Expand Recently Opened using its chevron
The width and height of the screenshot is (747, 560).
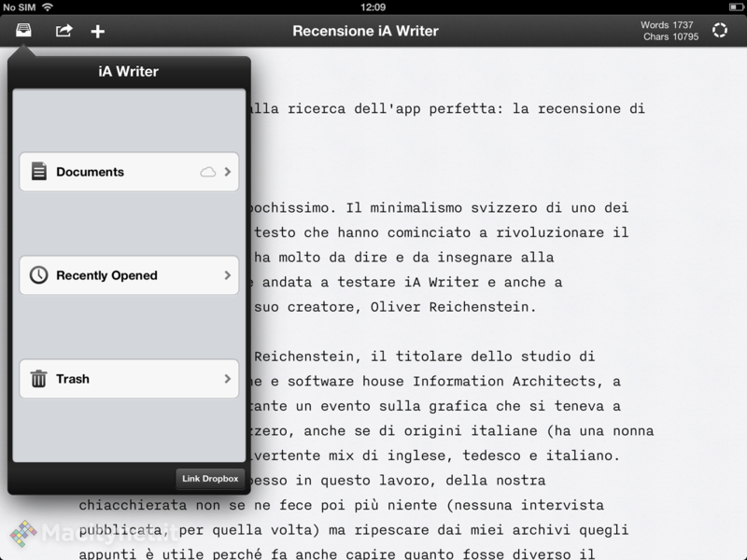pos(227,275)
